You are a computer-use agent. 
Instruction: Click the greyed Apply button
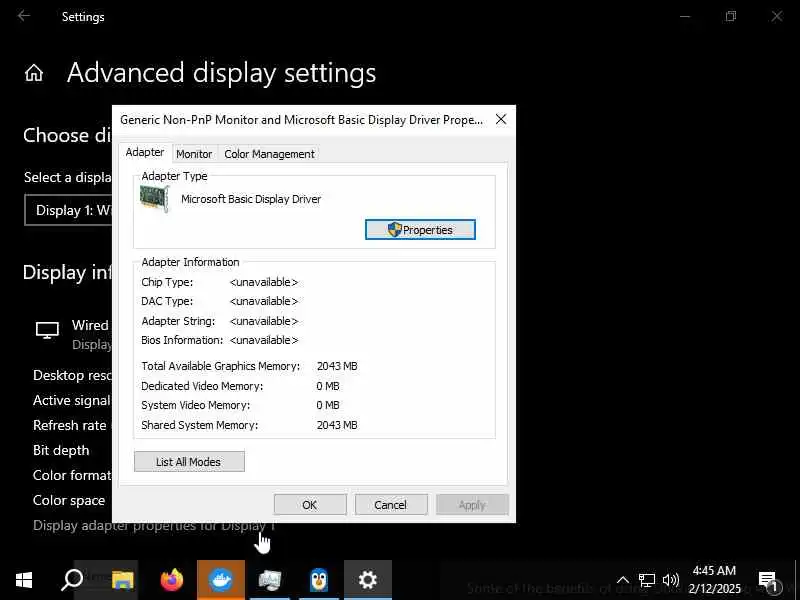click(x=472, y=505)
